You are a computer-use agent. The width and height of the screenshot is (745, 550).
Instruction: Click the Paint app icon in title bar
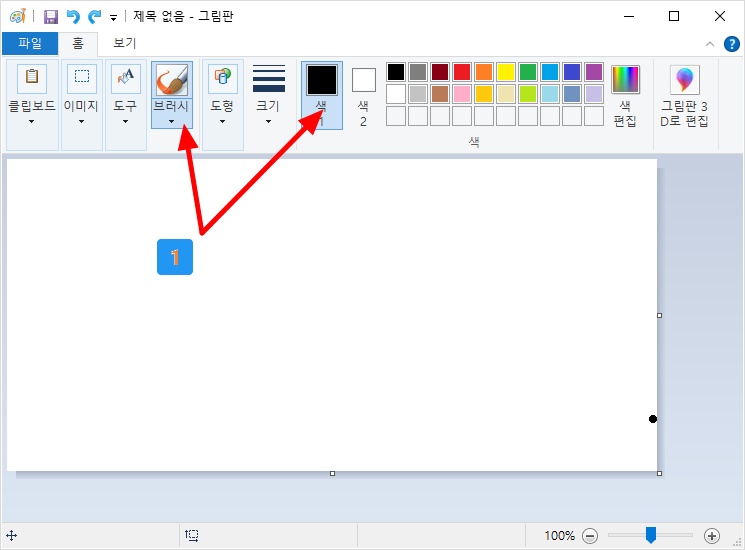pyautogui.click(x=18, y=17)
